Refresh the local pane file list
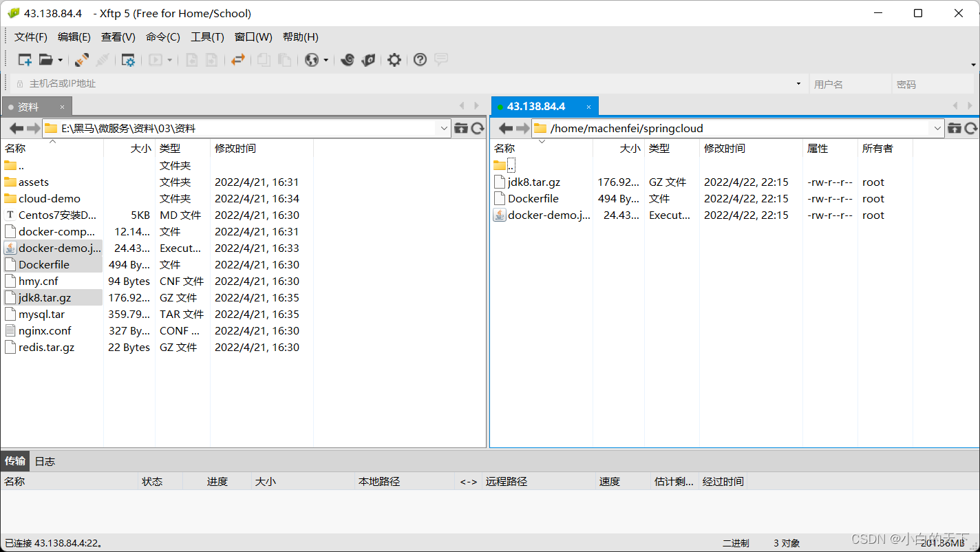Screen dimensions: 980x552 [478, 128]
